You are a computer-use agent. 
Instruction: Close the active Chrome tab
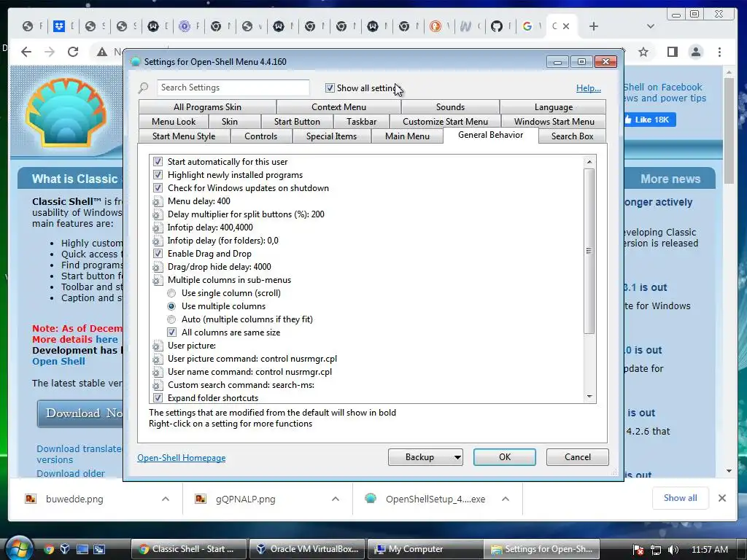566,26
